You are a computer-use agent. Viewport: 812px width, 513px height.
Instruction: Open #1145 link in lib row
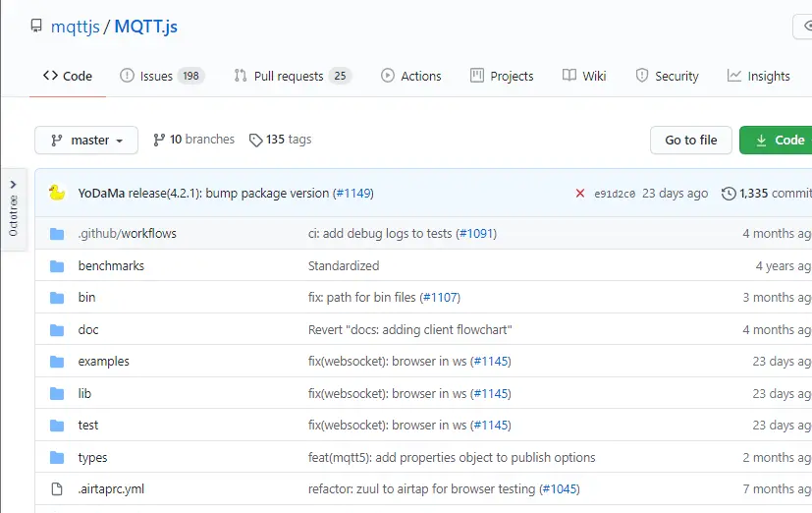click(491, 394)
